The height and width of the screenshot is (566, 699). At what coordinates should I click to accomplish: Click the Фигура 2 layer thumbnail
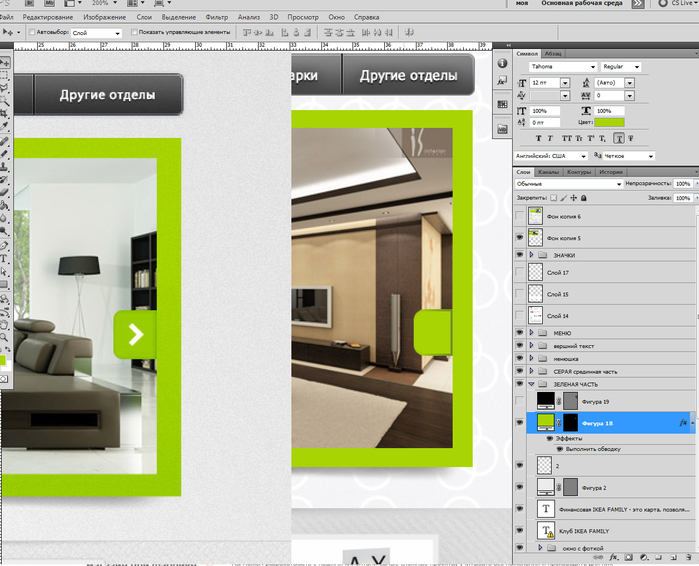pos(546,487)
